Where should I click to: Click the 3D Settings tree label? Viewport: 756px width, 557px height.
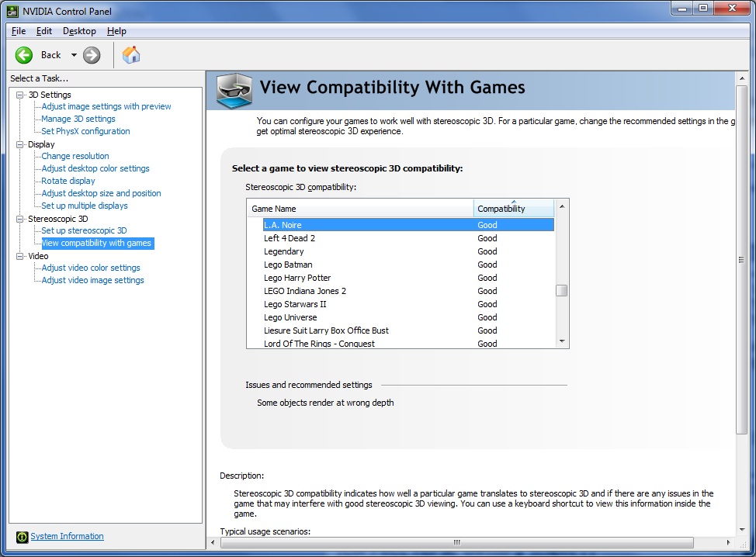point(50,95)
